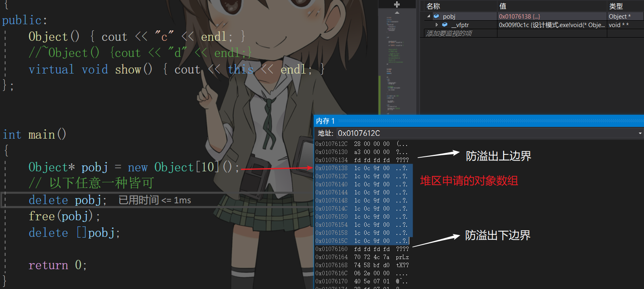Select memory row address 0x0107613C

[x=331, y=176]
